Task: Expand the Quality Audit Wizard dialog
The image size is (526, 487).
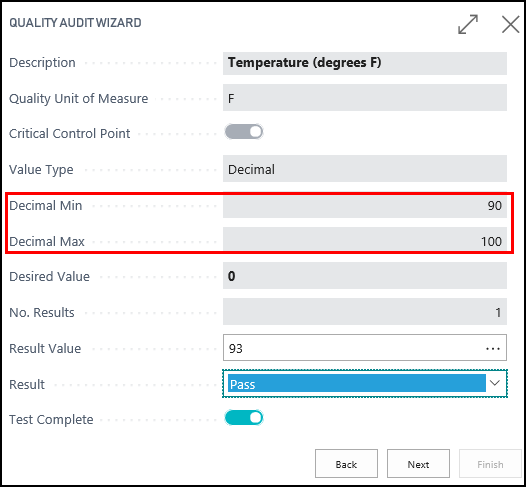Action: [468, 24]
